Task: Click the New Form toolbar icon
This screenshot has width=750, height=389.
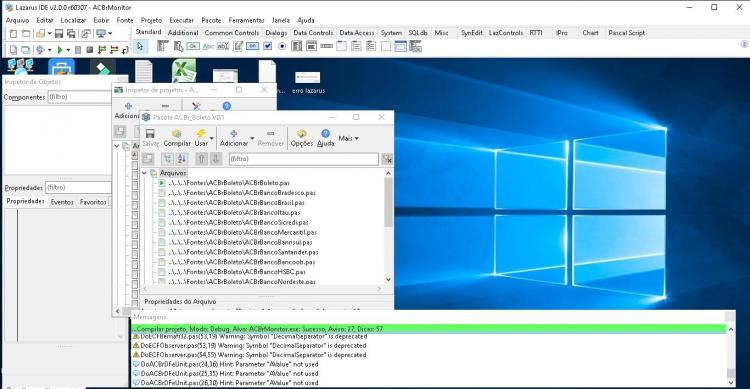Action: pos(26,33)
